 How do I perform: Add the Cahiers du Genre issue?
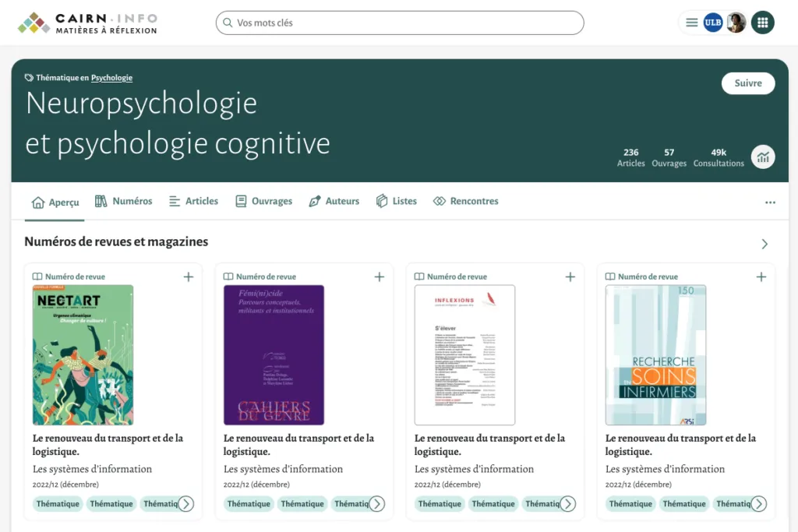380,277
